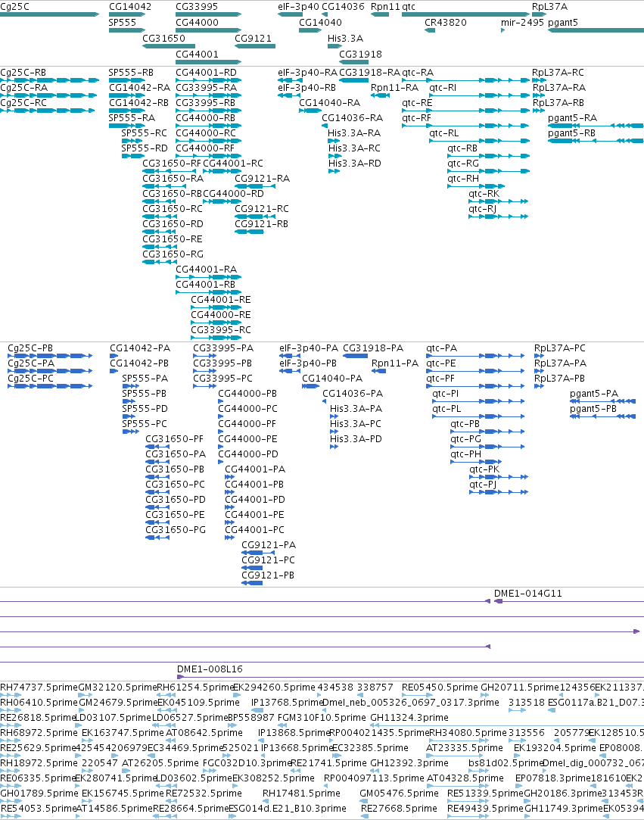Open EST GM05476.5prime
The image size is (644, 820).
click(399, 793)
